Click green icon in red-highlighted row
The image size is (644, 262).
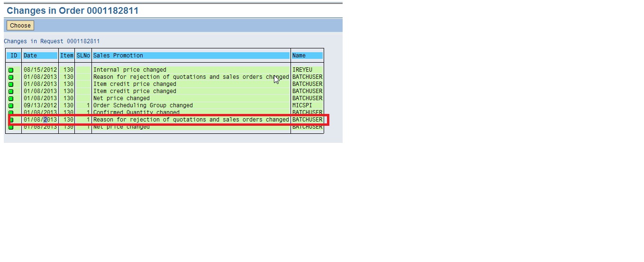11,120
